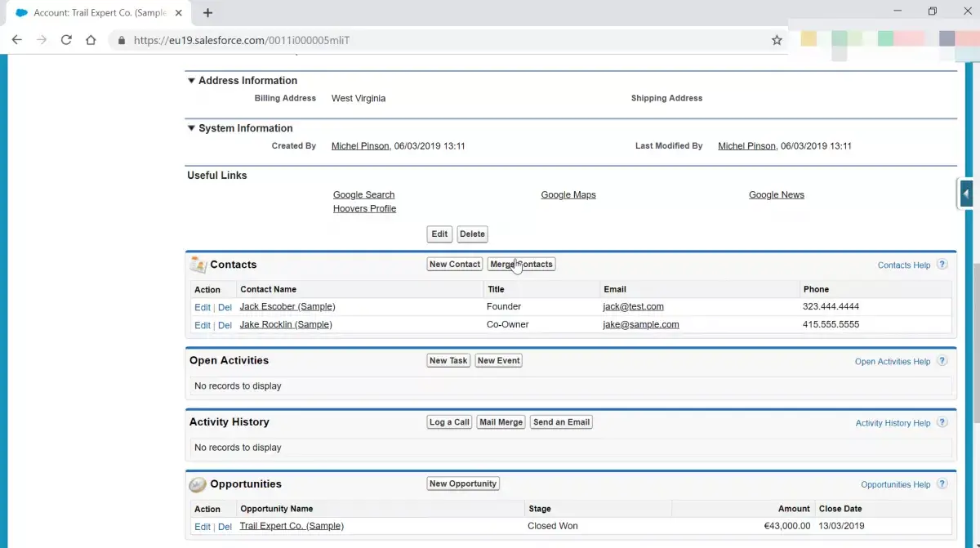Edit the Jake Rocklin contact row

tap(203, 325)
